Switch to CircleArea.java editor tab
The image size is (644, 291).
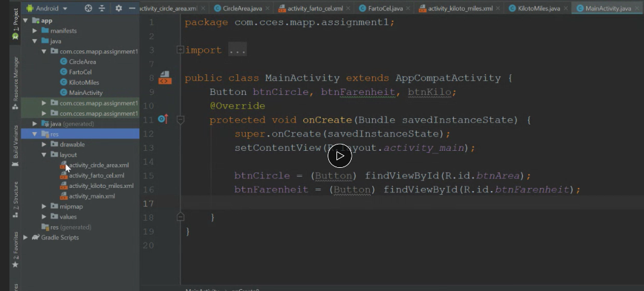click(x=242, y=8)
